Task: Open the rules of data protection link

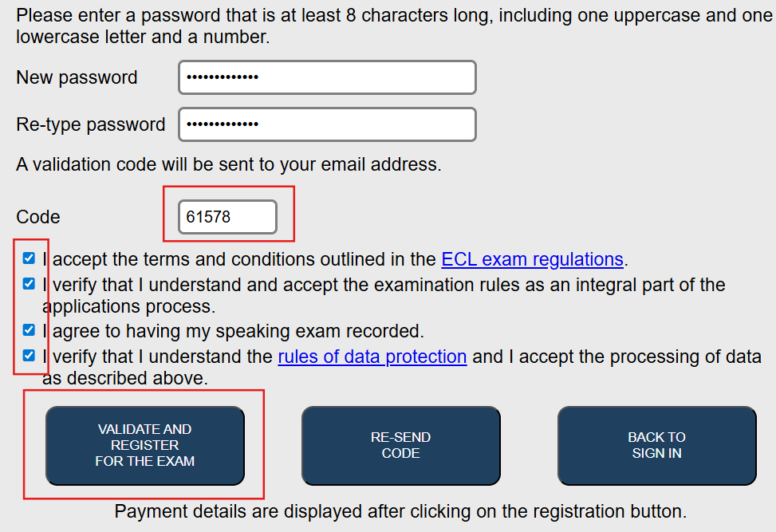Action: pyautogui.click(x=372, y=357)
